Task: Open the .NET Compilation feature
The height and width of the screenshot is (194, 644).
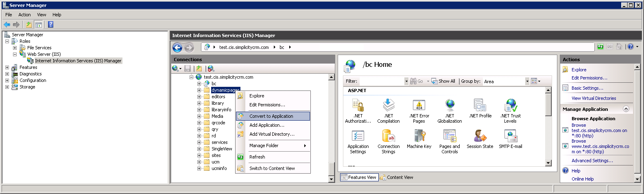Action: (x=389, y=110)
